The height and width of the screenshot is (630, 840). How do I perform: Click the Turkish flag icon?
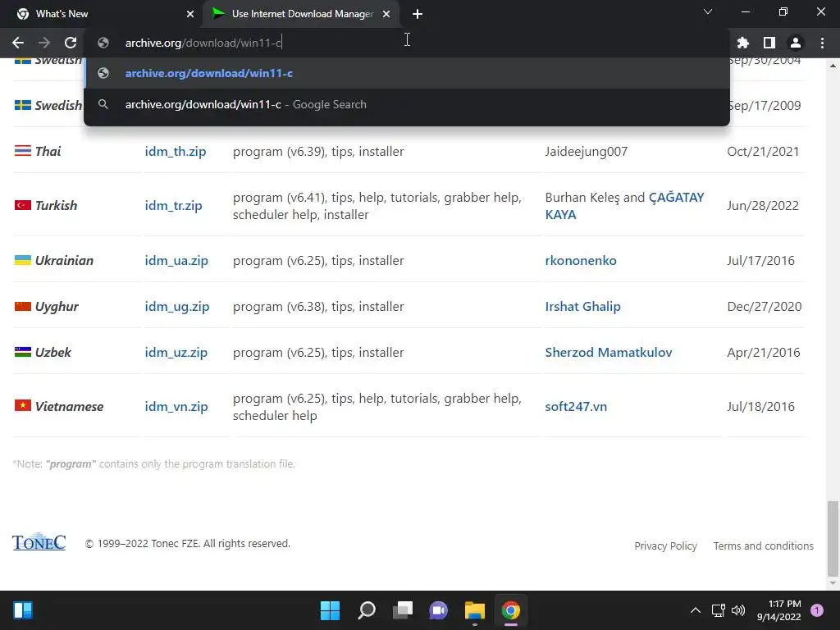22,204
